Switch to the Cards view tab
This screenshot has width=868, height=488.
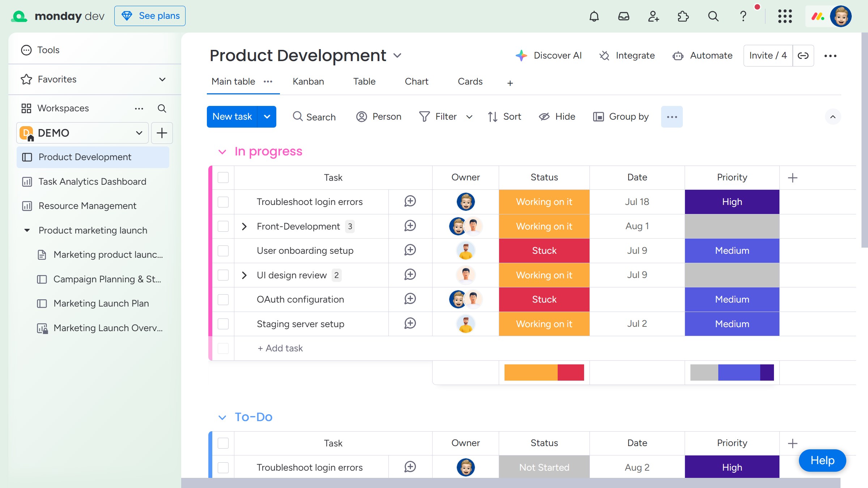[470, 82]
